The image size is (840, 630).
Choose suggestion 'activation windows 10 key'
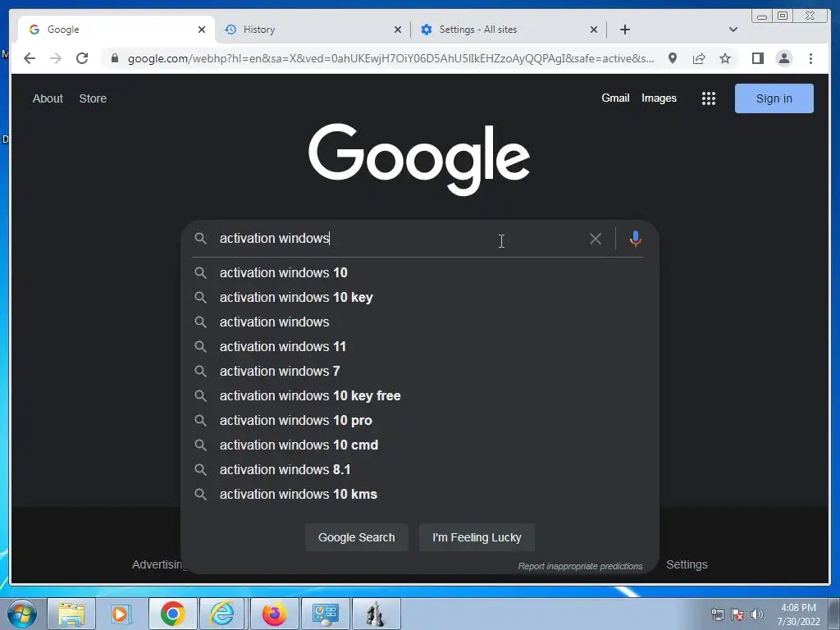click(419, 297)
